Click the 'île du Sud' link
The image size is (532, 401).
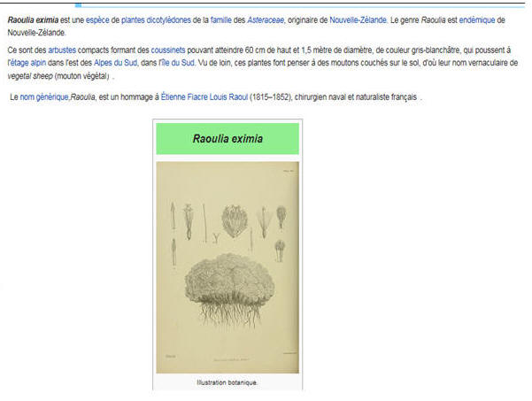point(176,64)
